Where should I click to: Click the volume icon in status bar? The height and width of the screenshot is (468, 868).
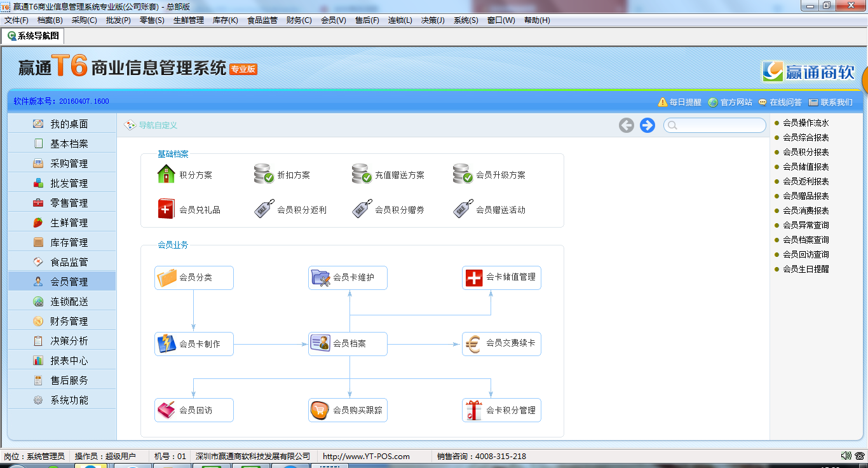[846, 456]
